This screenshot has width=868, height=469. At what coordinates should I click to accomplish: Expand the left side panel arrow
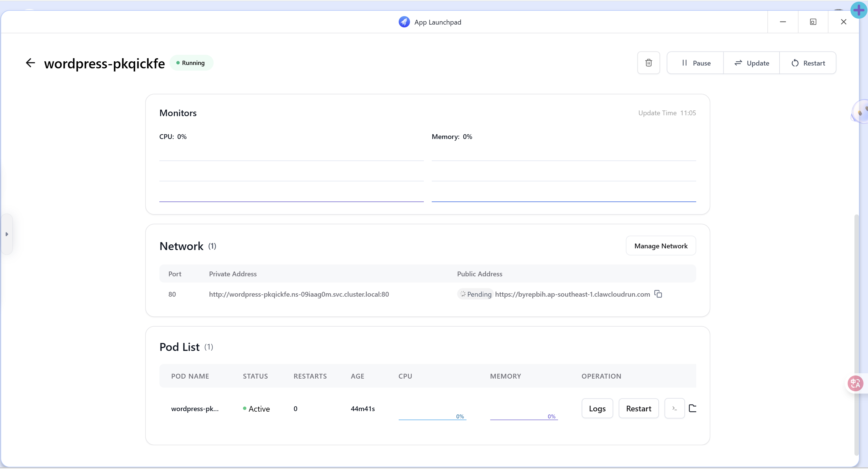coord(7,234)
